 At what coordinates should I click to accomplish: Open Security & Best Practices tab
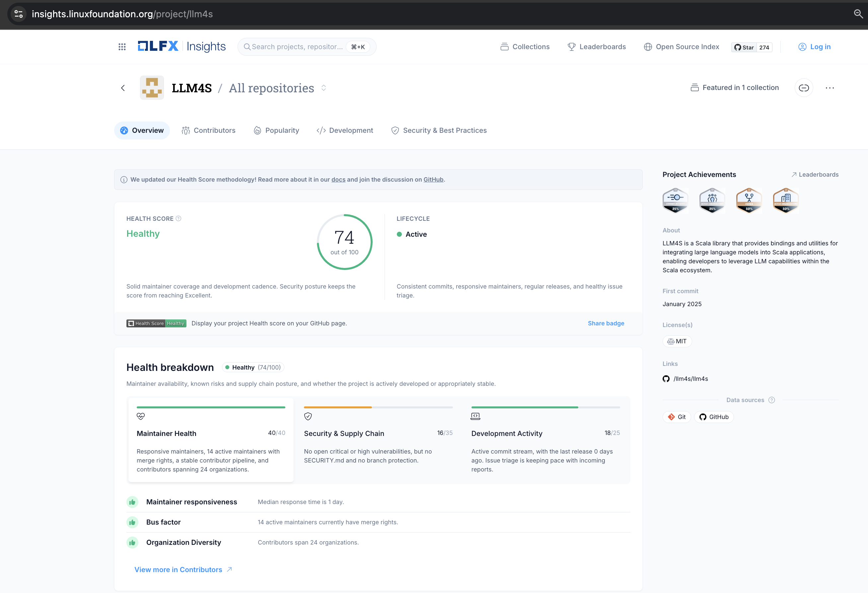pyautogui.click(x=439, y=130)
